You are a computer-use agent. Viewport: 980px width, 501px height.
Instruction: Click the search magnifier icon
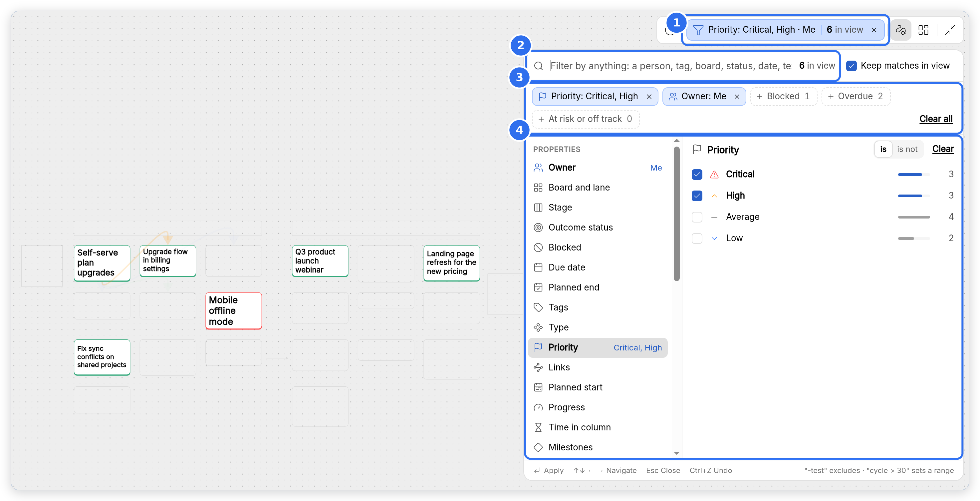point(538,66)
